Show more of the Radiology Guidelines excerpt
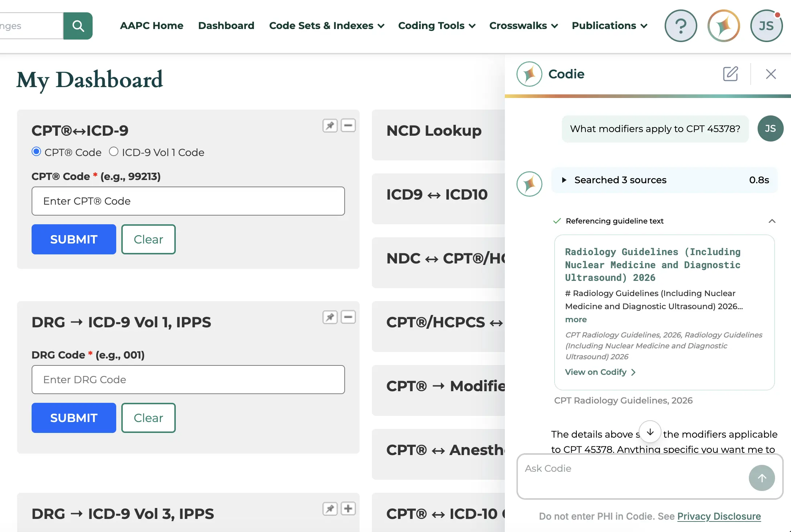Viewport: 791px width, 532px height. coord(576,319)
